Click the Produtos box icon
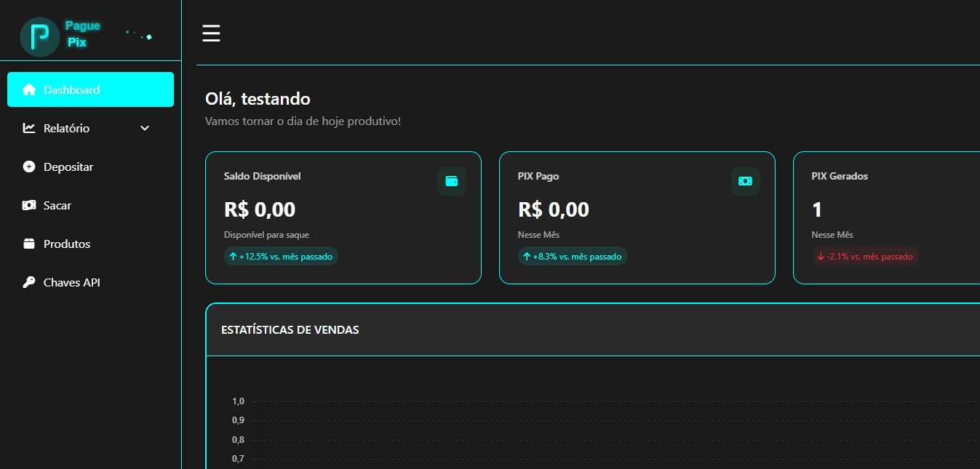 coord(29,243)
